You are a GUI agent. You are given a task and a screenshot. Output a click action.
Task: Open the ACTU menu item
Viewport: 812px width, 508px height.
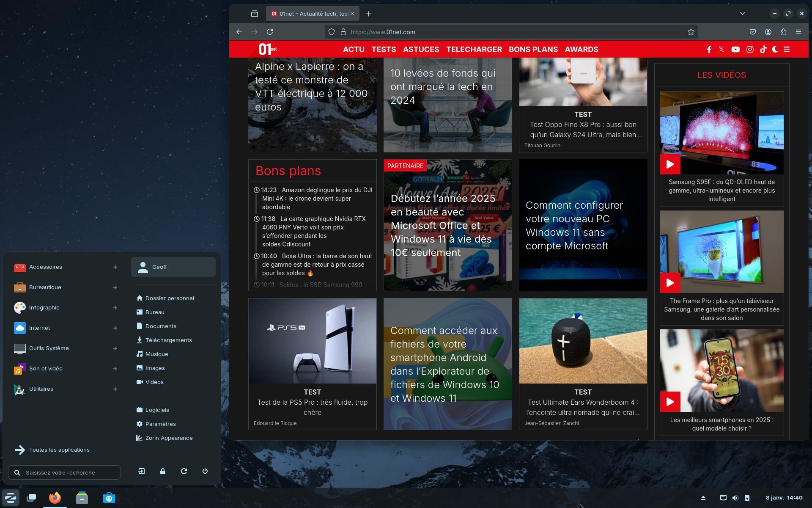tap(354, 50)
